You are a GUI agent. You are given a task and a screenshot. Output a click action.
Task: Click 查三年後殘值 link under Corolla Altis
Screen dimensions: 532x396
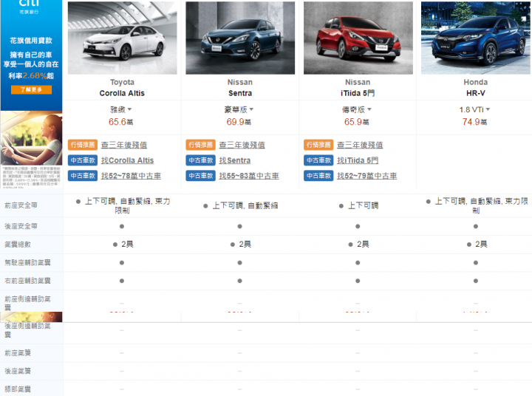124,145
